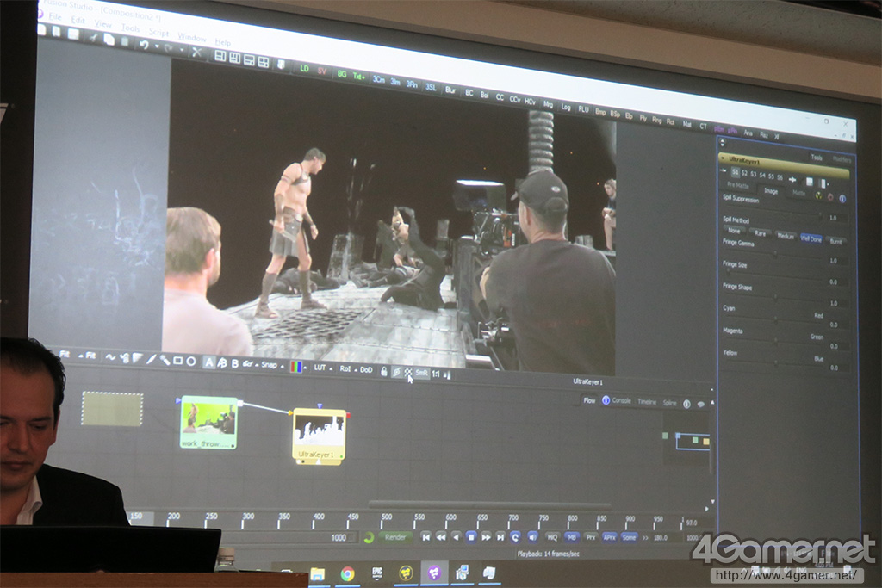Toggle HQ high quality button

click(x=552, y=537)
